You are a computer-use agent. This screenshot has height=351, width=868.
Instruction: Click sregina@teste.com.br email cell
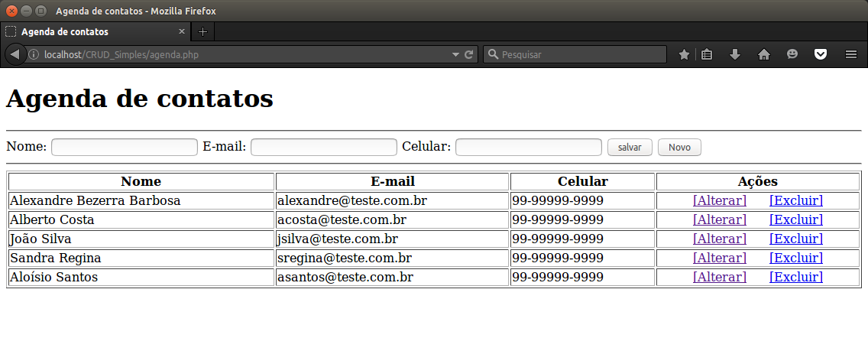point(393,258)
